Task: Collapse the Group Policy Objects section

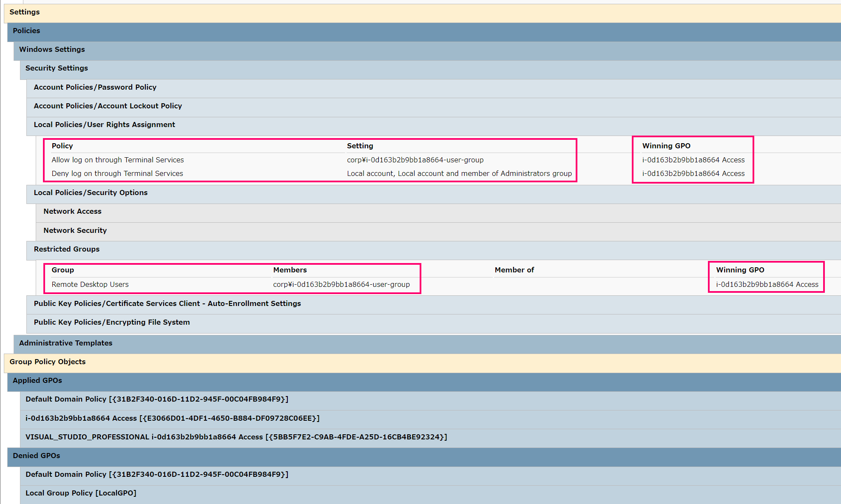Action: (x=47, y=362)
